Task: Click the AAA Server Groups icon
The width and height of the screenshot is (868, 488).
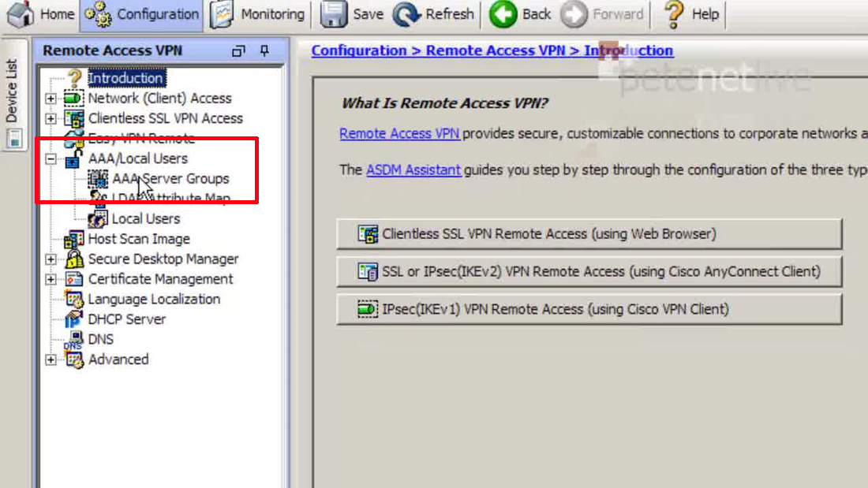Action: [98, 179]
